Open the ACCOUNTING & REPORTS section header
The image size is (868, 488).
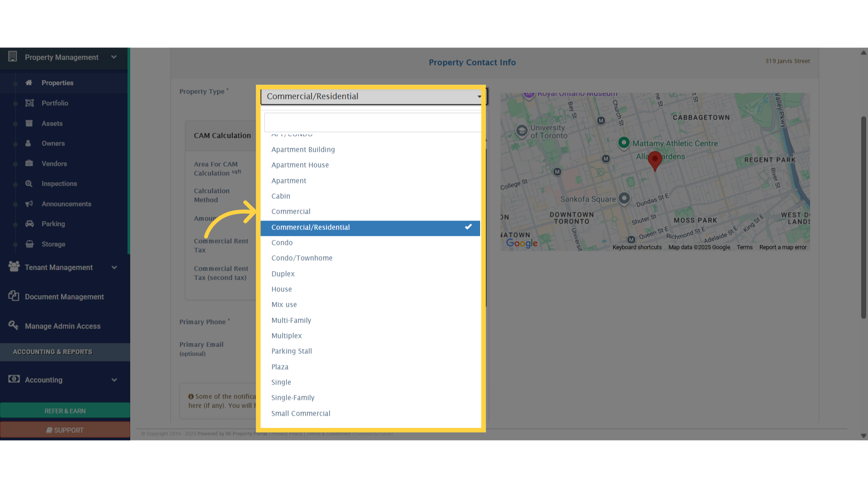click(52, 352)
